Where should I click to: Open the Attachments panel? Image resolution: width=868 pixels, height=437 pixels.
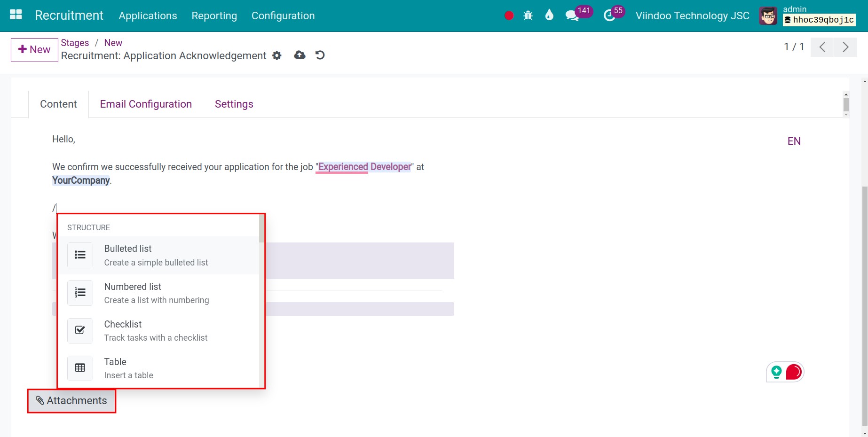click(71, 400)
